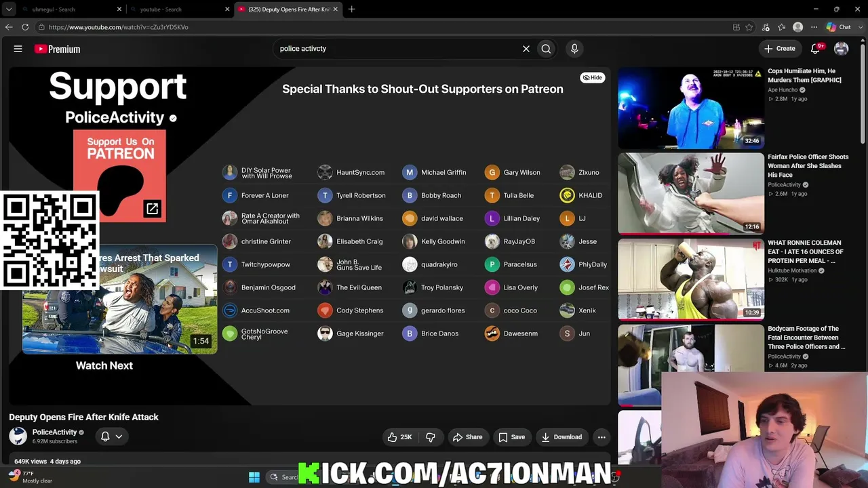Open the Windows Start menu
The height and width of the screenshot is (488, 868).
click(x=254, y=477)
